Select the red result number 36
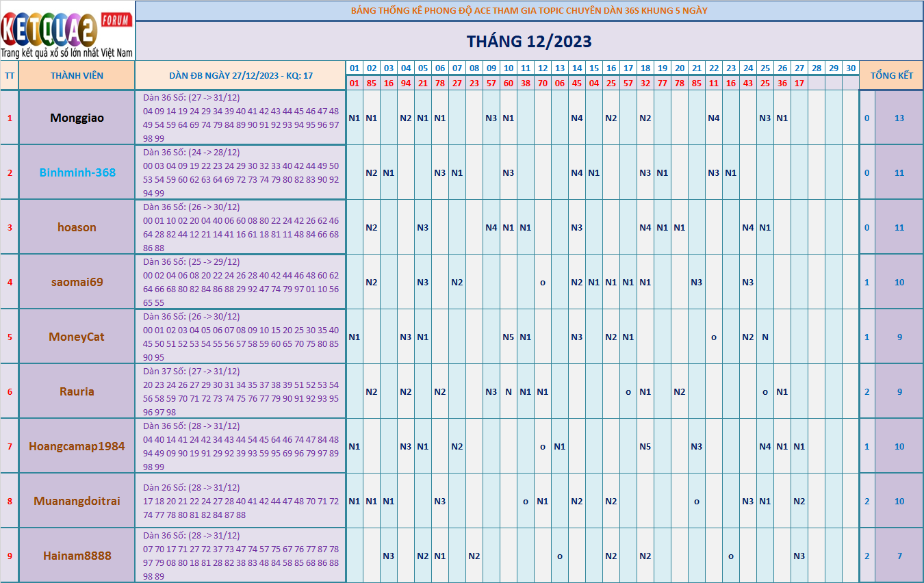 pos(782,83)
